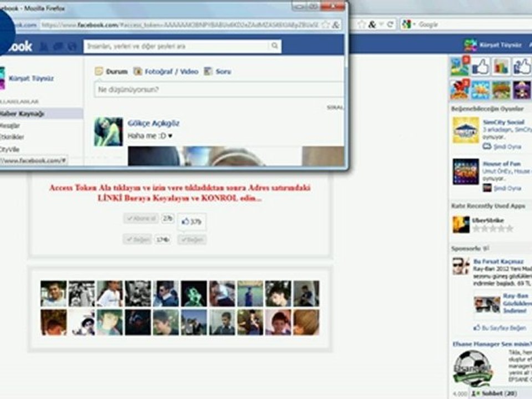The image size is (532, 399).
Task: Reload page in background Firefox window
Action: tap(390, 24)
